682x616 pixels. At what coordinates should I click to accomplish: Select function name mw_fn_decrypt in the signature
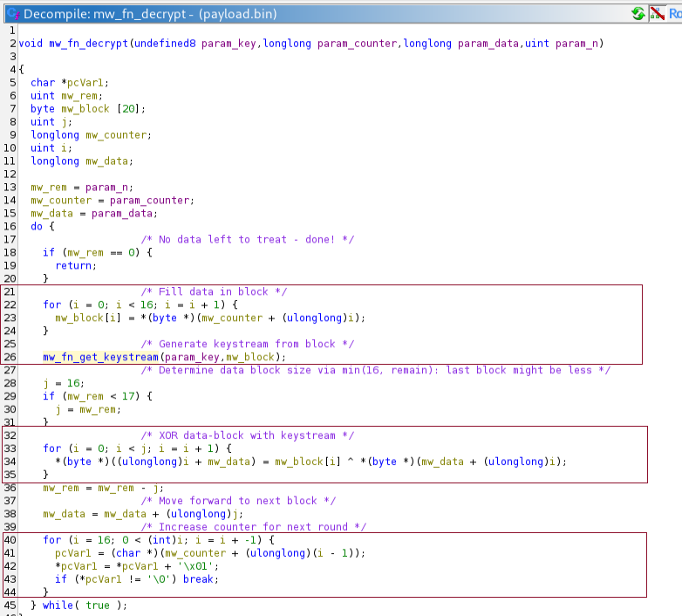pos(88,44)
